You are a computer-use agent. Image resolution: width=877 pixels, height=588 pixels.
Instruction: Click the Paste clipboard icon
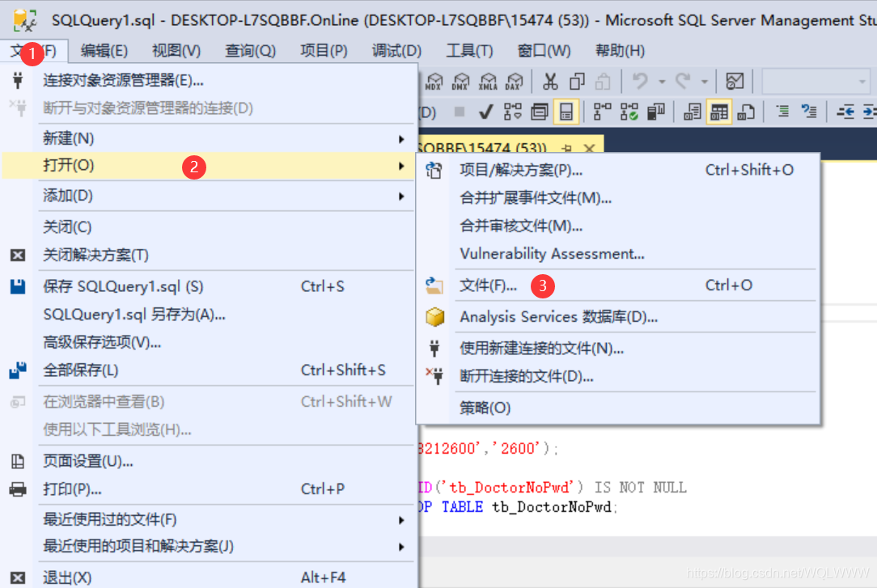click(x=603, y=82)
